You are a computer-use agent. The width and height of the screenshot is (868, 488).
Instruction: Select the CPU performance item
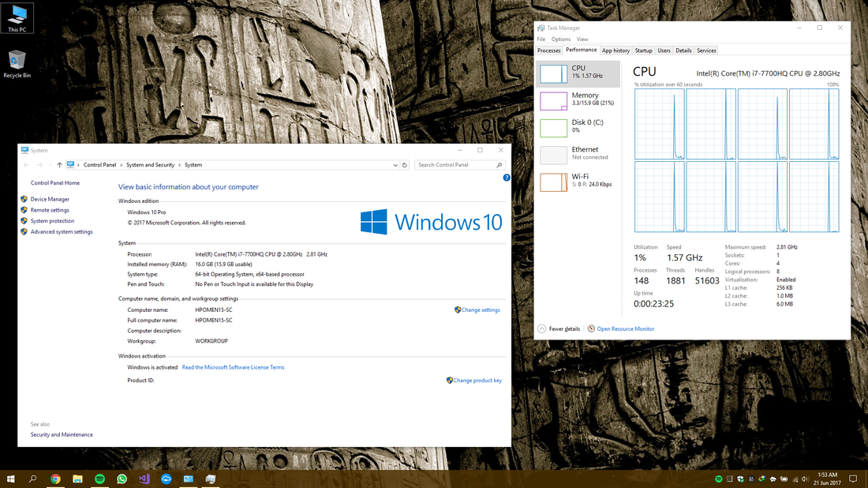coord(578,73)
